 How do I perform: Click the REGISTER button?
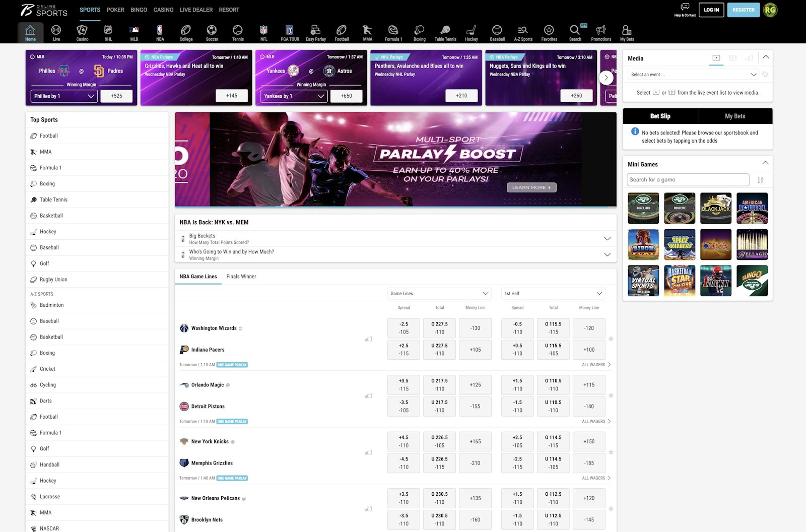coord(743,10)
